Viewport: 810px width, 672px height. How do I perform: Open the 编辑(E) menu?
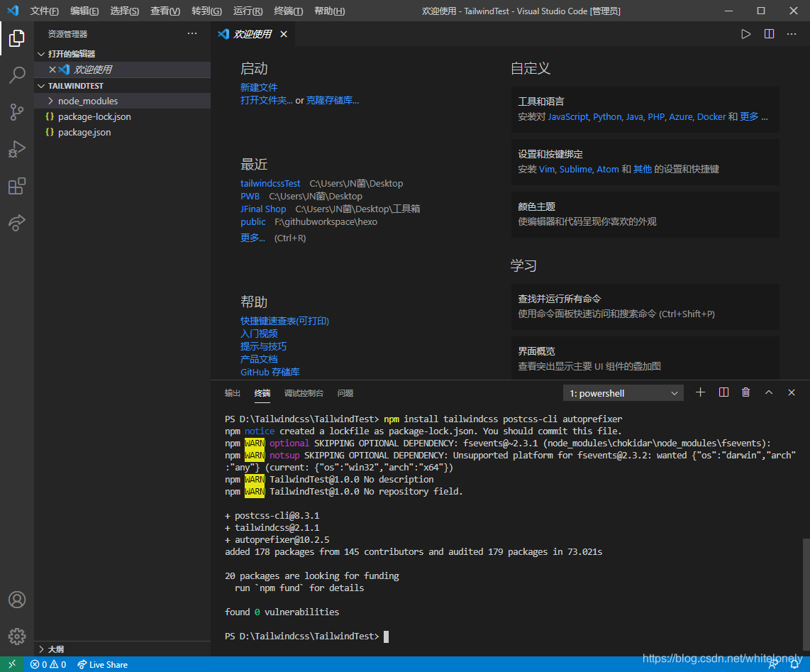click(84, 11)
